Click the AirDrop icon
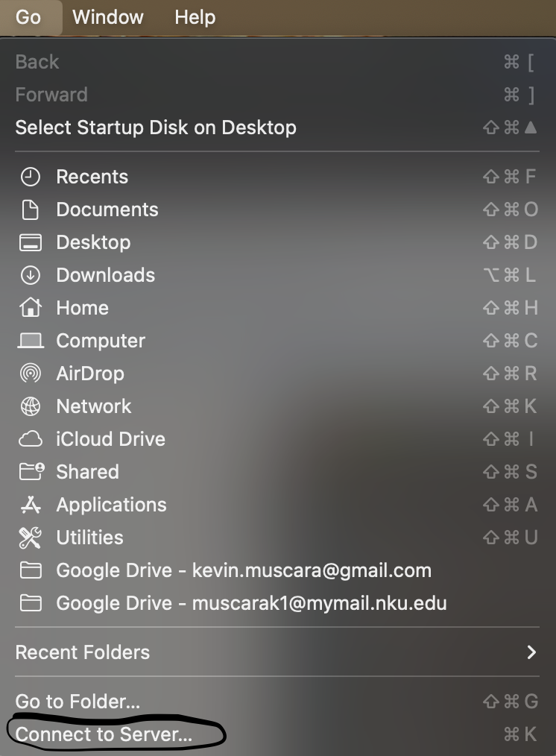 pos(30,374)
